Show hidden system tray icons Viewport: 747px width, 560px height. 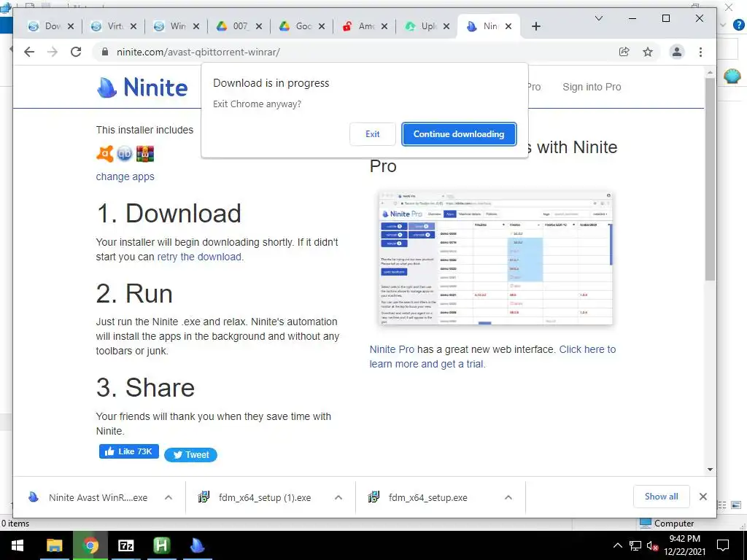[x=617, y=545]
